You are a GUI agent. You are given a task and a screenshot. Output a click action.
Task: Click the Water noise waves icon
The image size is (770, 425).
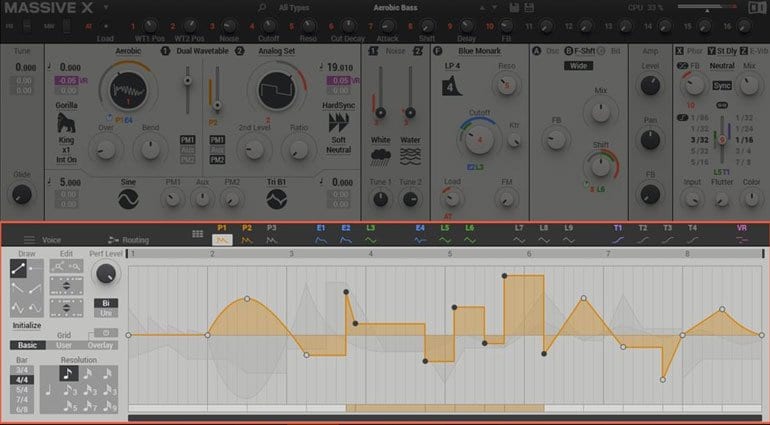point(410,157)
